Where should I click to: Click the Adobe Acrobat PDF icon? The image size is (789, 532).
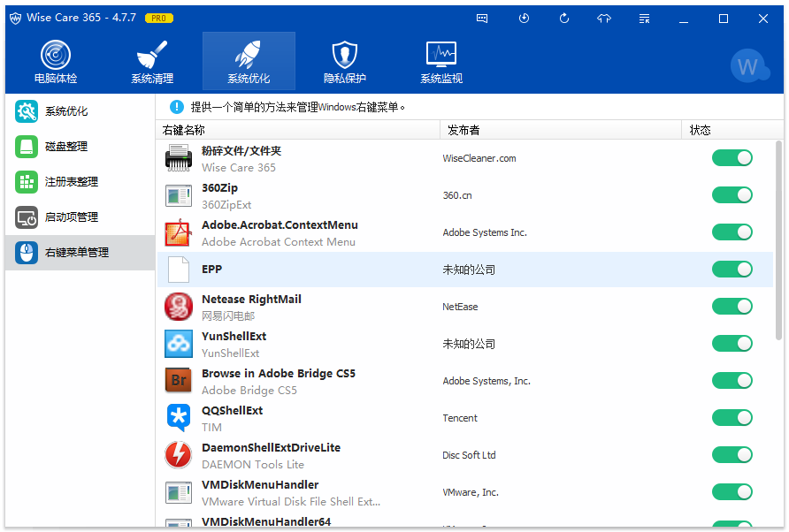179,232
